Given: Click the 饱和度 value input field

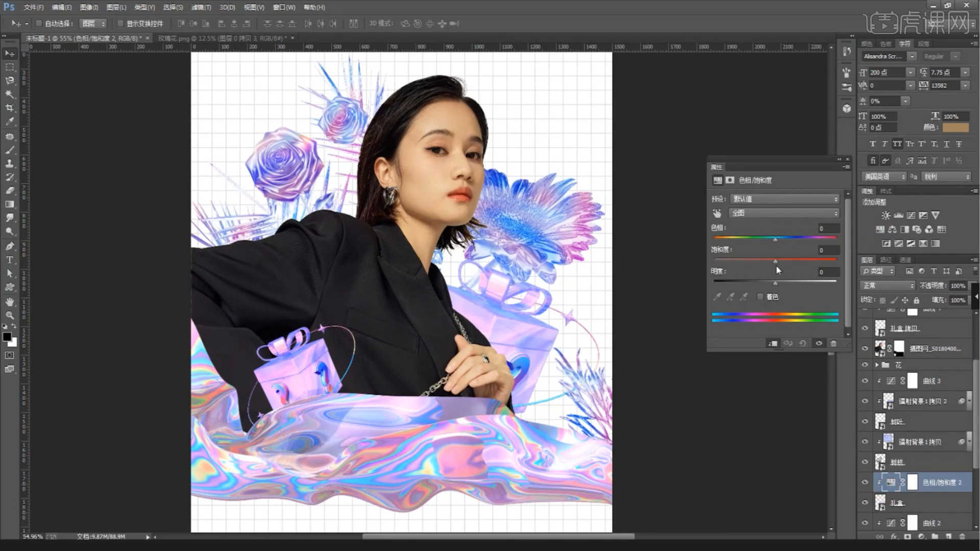Looking at the screenshot, I should tap(828, 250).
